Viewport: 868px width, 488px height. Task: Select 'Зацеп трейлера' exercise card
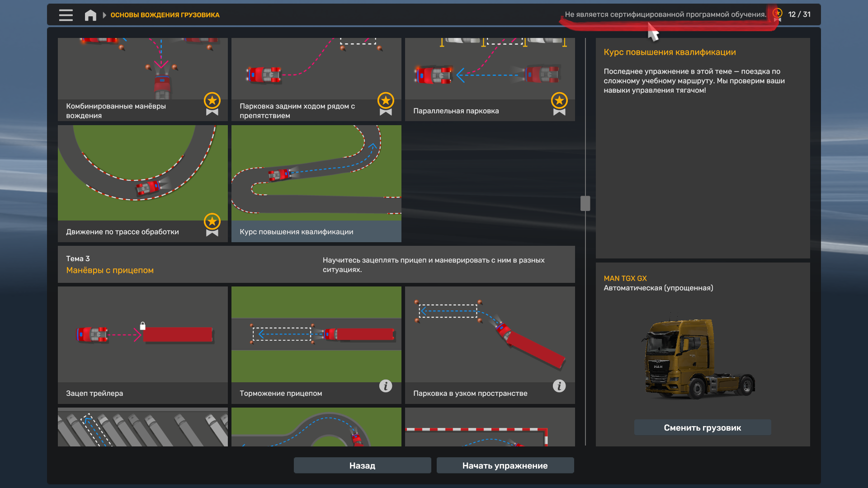click(143, 345)
